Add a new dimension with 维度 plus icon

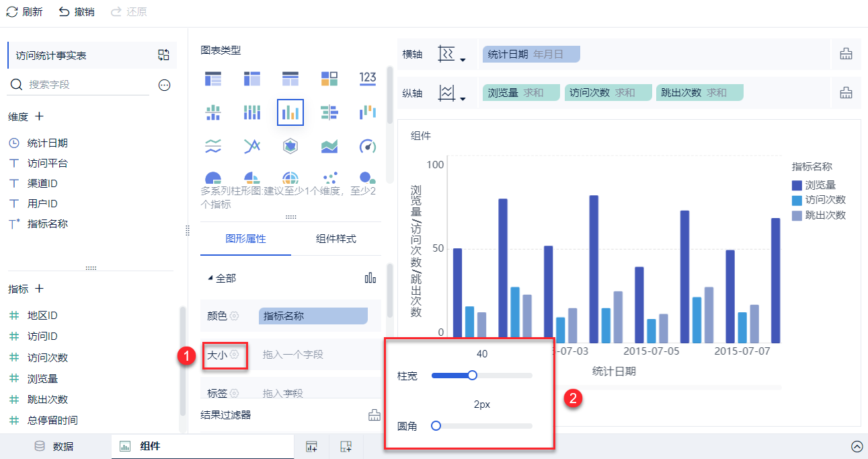39,116
